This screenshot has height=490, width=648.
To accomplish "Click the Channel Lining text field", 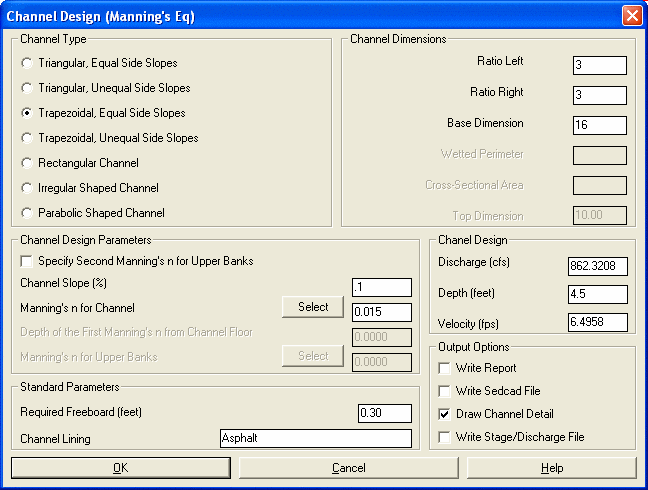I will click(316, 438).
